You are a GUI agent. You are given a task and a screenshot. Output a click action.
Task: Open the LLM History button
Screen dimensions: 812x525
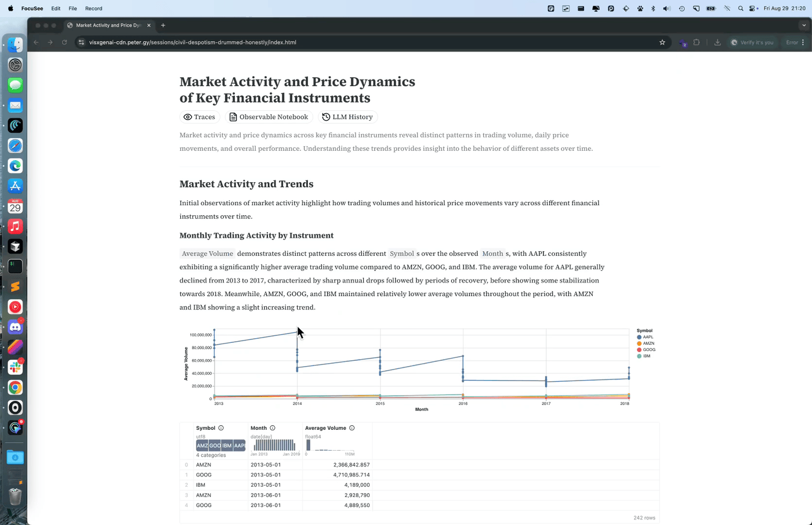(x=347, y=117)
